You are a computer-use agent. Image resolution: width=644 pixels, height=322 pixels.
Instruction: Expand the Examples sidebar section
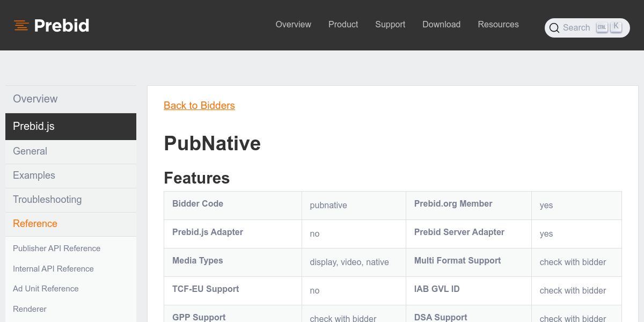pos(34,175)
